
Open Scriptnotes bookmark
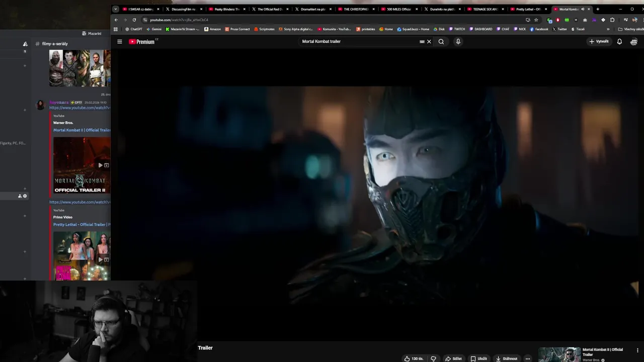[x=264, y=29]
